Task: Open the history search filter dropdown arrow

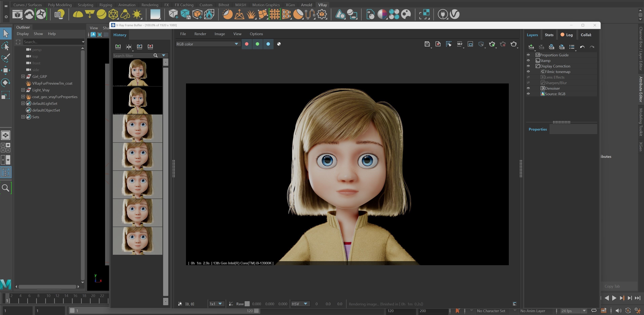Action: [x=164, y=56]
